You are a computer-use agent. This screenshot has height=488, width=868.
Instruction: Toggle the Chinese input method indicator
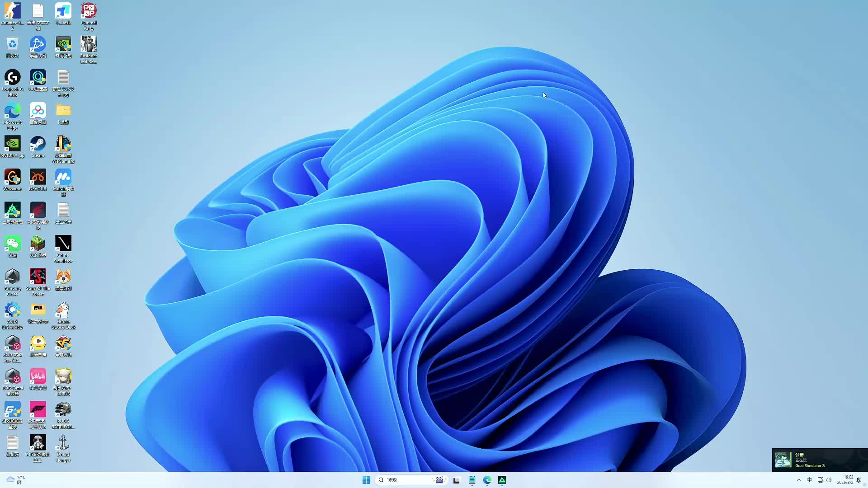click(x=810, y=480)
